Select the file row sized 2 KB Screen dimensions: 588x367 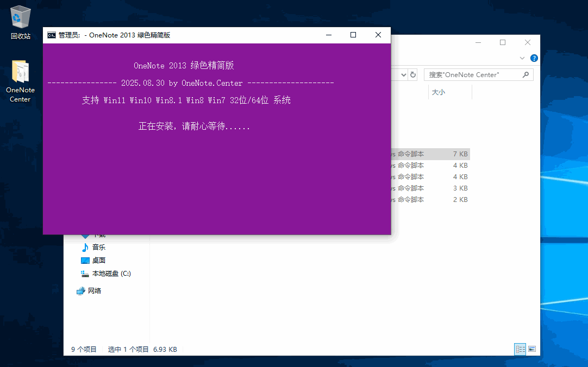(x=430, y=200)
